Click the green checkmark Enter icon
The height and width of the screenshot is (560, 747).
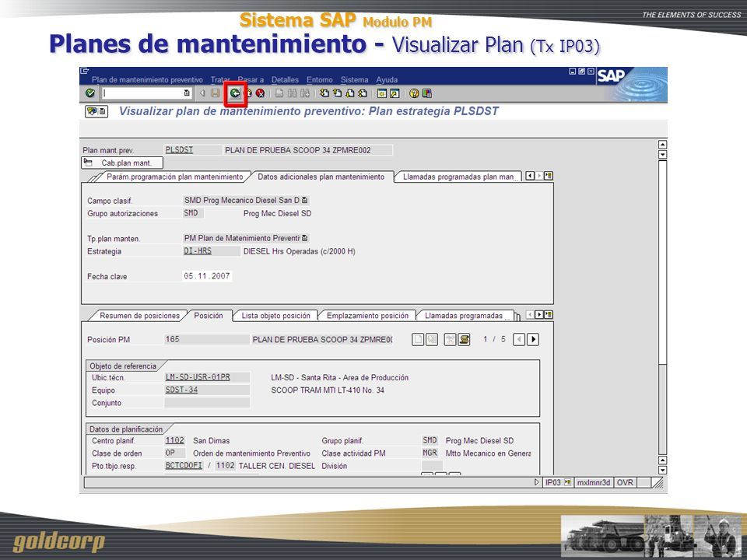tap(90, 93)
